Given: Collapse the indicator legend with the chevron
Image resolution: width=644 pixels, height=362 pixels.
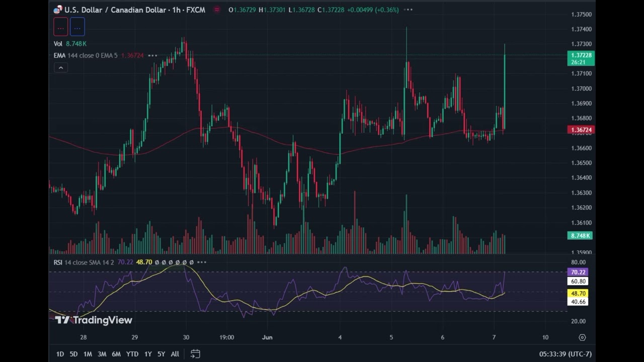Looking at the screenshot, I should tap(60, 68).
